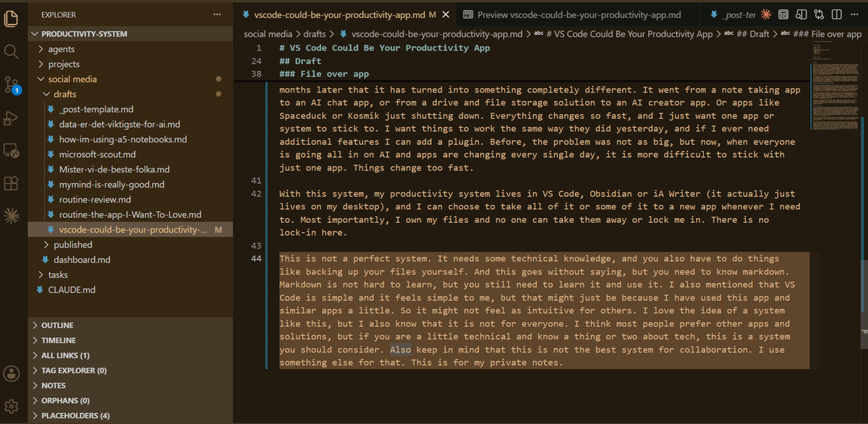Click the Explorer views and more actions ellipsis

(x=218, y=14)
